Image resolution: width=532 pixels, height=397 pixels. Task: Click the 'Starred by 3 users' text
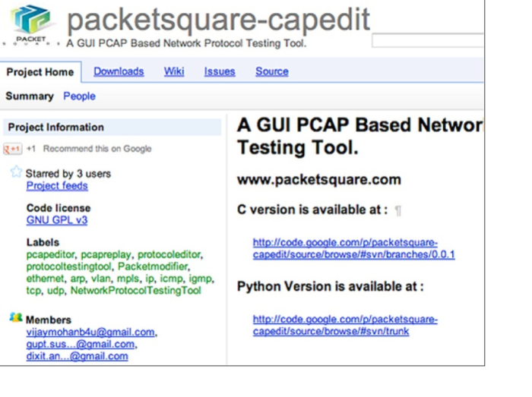68,174
